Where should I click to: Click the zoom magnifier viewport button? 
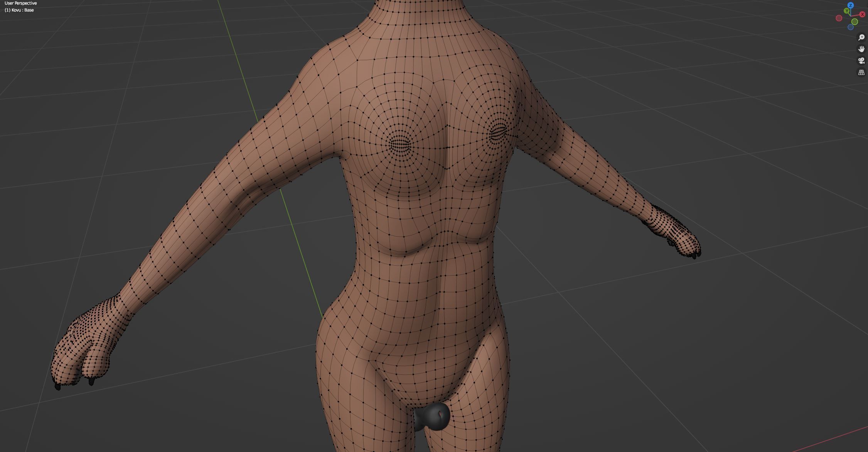coord(861,37)
